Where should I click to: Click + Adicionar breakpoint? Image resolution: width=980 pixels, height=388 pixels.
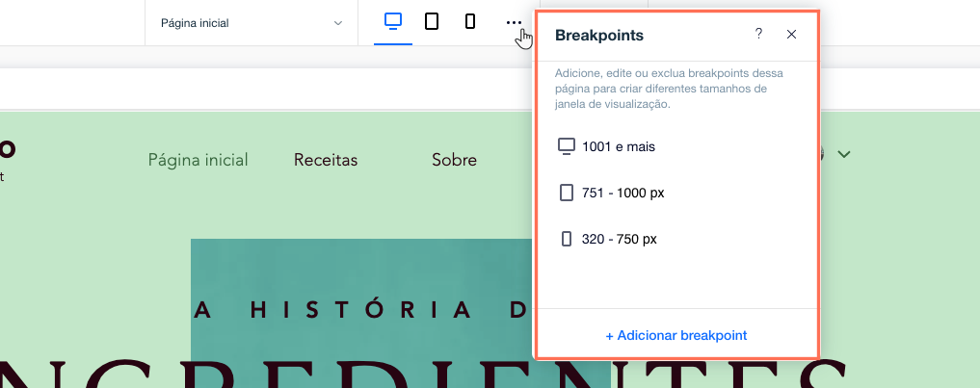(676, 335)
